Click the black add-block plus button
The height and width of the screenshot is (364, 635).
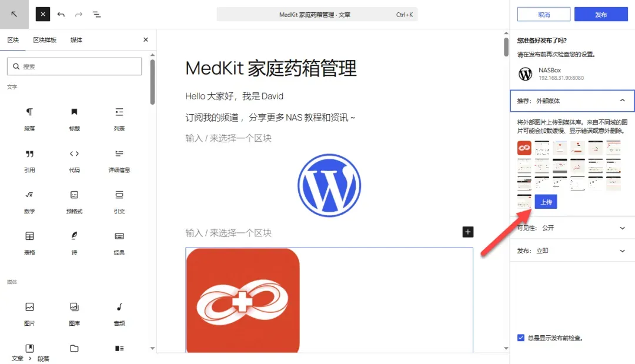[468, 232]
